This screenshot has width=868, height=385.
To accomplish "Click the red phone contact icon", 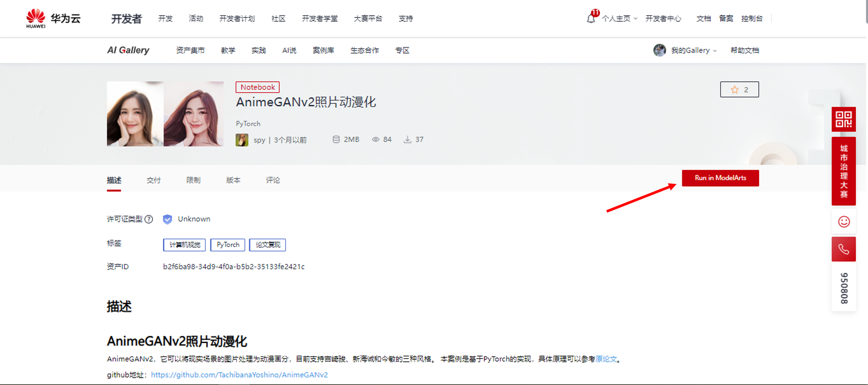I will point(844,249).
